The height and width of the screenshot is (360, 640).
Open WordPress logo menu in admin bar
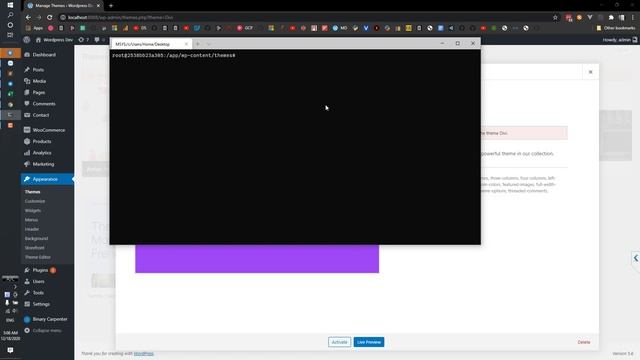click(27, 40)
